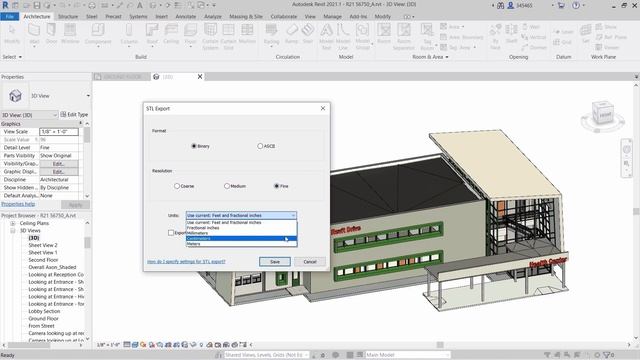Click the Tag Room tool
Image resolution: width=640 pixels, height=360 pixels.
coord(427,36)
